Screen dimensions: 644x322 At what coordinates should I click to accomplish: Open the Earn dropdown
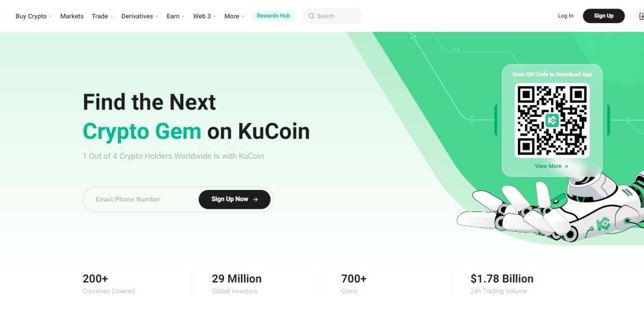click(175, 16)
